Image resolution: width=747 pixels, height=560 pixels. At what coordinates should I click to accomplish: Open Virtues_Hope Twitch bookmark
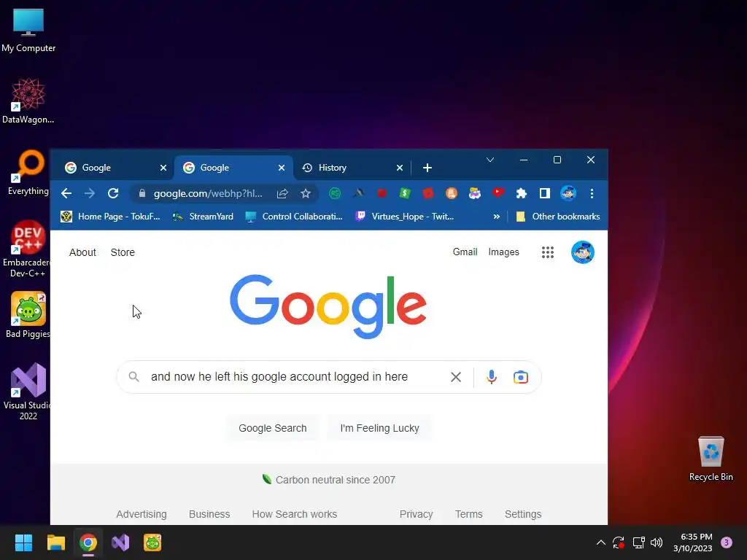pos(405,217)
